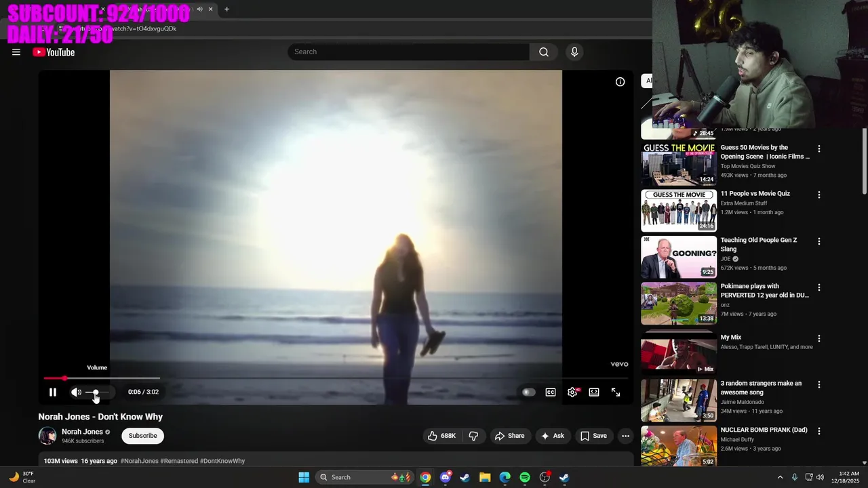Click into the YouTube search field
The image size is (868, 488).
[409, 52]
